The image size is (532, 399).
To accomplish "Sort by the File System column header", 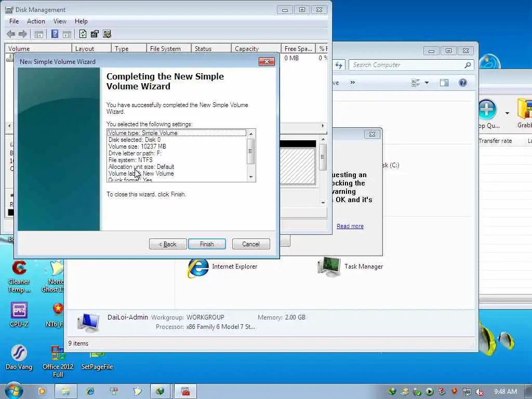I will pos(169,48).
